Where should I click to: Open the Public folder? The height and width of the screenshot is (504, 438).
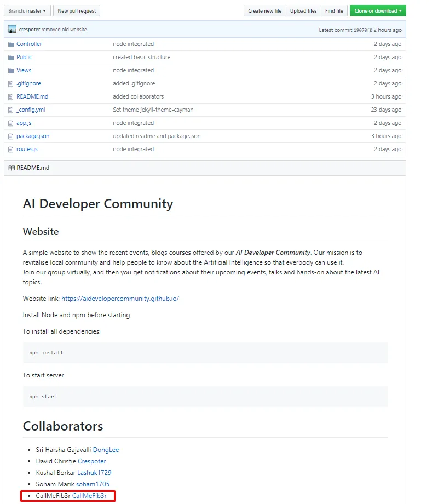coord(24,57)
